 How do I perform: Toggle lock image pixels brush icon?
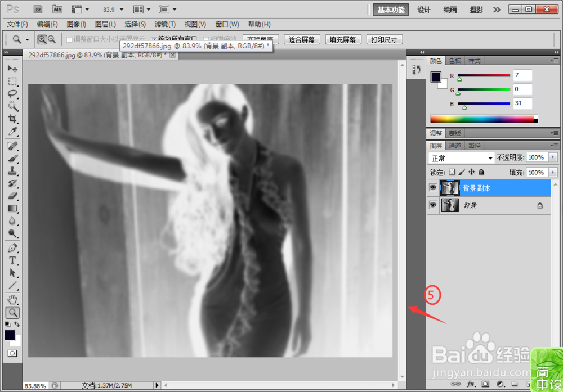click(462, 172)
